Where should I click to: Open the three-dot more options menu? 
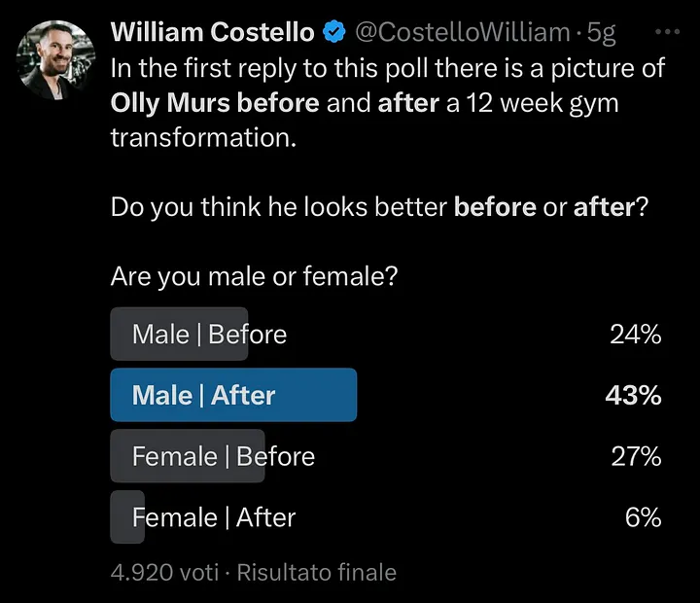667,32
